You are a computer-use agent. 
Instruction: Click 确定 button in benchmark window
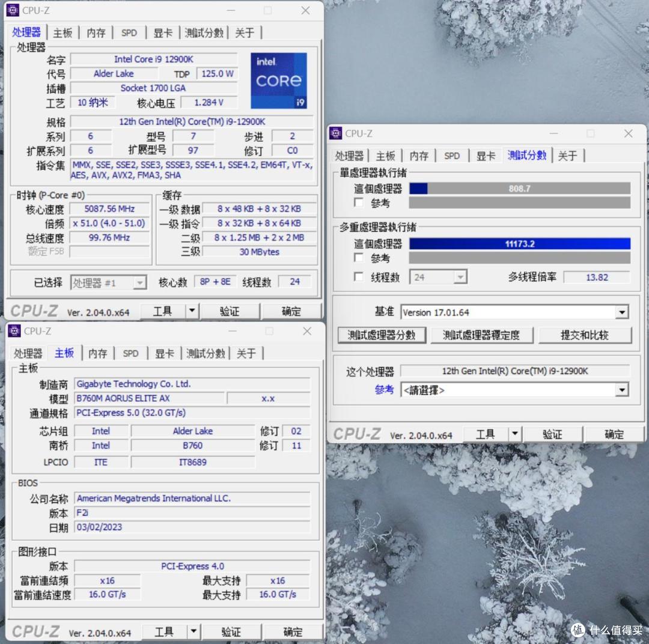pyautogui.click(x=614, y=434)
